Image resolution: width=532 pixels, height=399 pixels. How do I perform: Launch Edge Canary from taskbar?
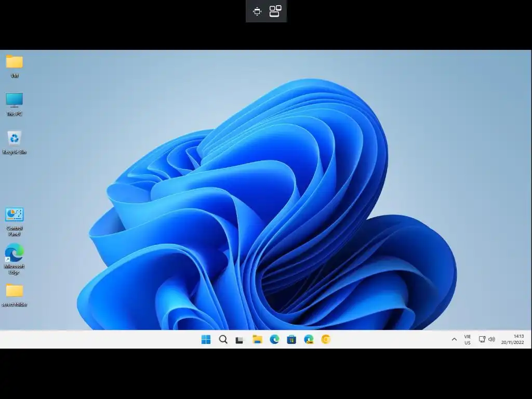[309, 339]
